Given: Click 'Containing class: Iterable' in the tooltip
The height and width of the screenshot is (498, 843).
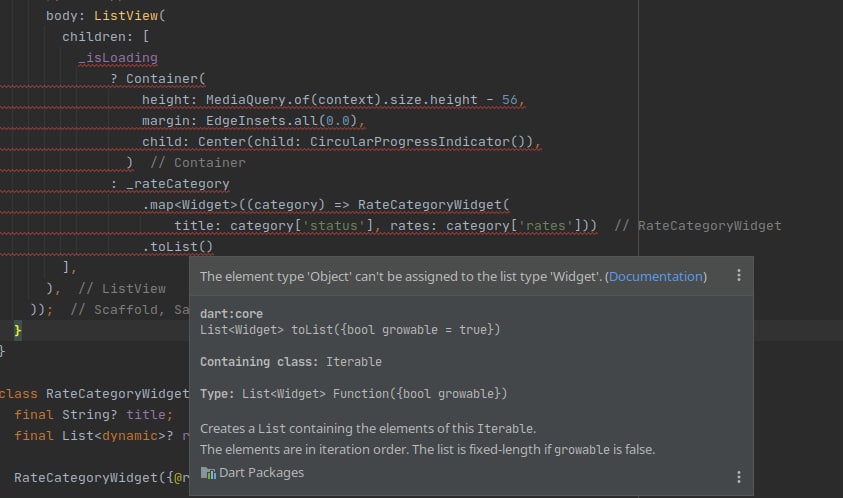Looking at the screenshot, I should (x=291, y=362).
